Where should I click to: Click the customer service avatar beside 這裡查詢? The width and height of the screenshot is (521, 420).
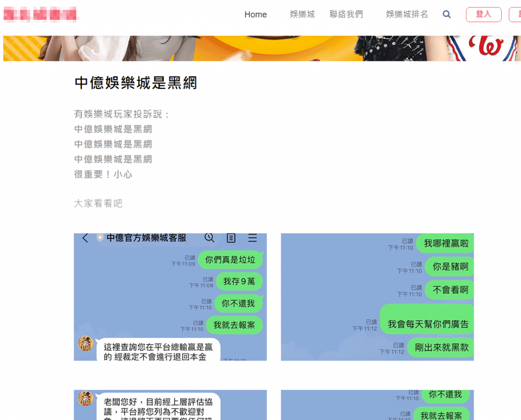tap(85, 344)
